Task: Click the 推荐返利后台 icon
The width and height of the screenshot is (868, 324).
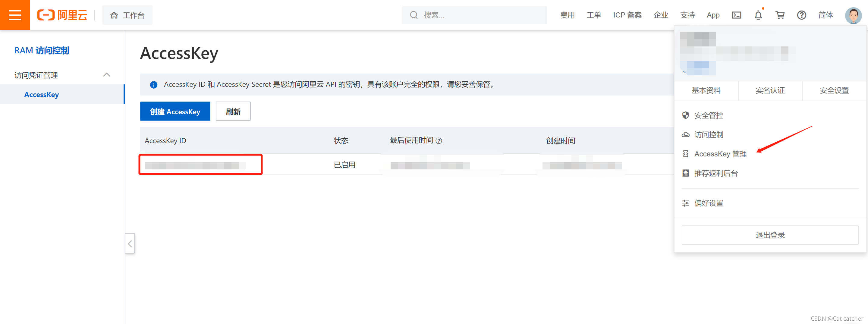Action: point(686,173)
